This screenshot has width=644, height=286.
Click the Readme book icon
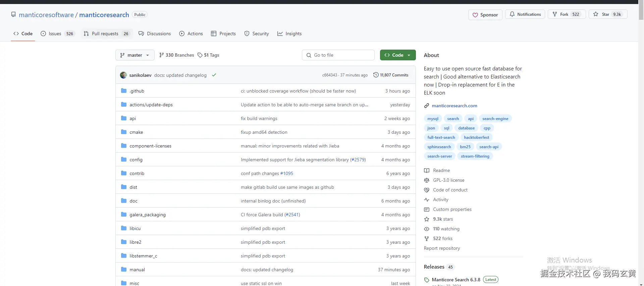(x=427, y=170)
